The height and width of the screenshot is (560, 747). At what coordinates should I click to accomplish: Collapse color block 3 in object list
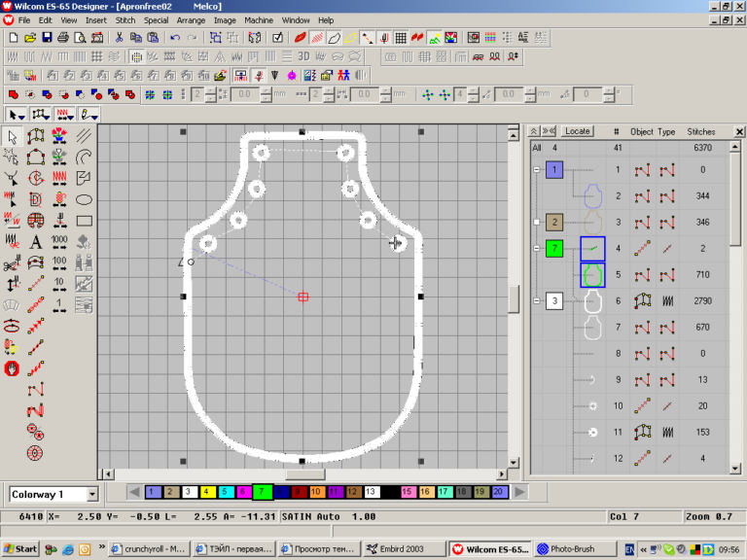(534, 301)
